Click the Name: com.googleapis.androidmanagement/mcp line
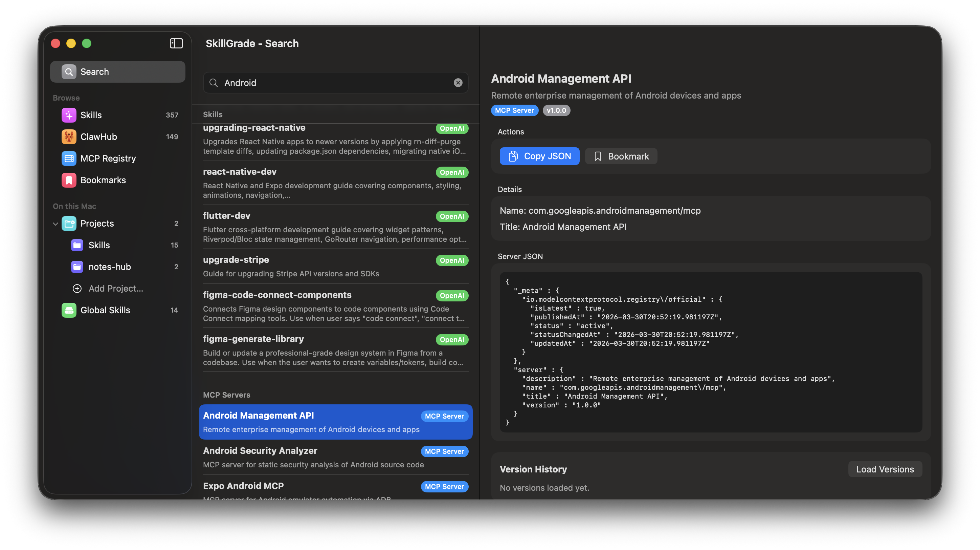The image size is (980, 550). click(600, 211)
